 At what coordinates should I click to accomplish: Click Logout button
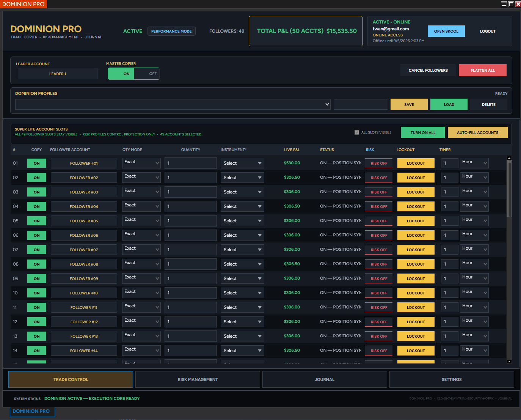click(488, 31)
